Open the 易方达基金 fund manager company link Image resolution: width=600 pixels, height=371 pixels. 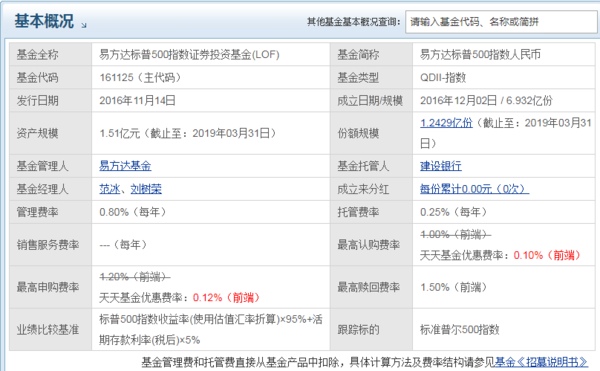[x=125, y=166]
